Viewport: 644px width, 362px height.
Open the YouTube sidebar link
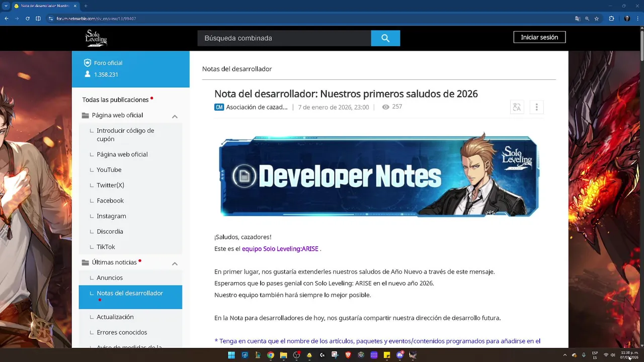click(x=109, y=169)
